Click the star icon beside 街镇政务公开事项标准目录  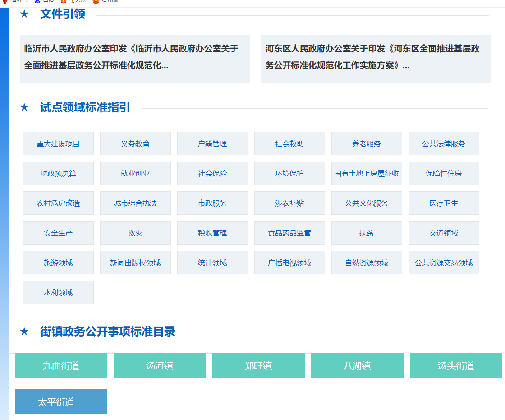24,332
